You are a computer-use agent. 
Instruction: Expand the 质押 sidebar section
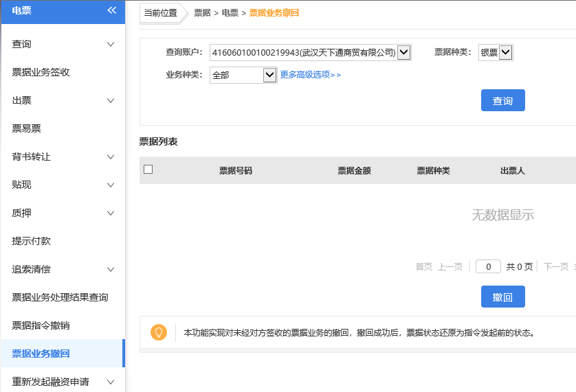63,213
